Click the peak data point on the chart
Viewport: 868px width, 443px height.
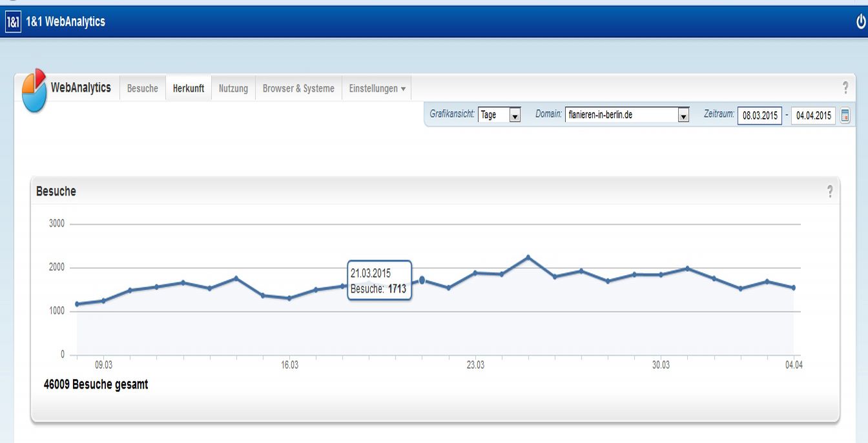coord(528,257)
